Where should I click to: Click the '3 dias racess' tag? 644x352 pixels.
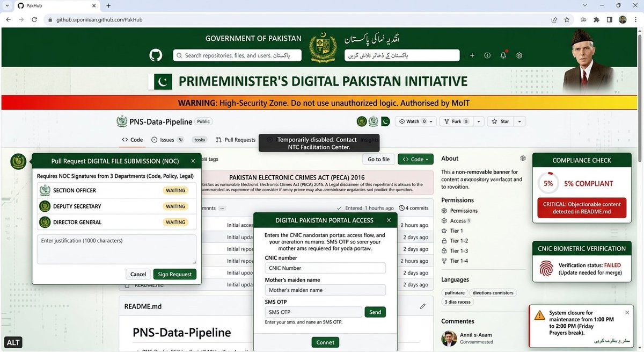click(457, 302)
